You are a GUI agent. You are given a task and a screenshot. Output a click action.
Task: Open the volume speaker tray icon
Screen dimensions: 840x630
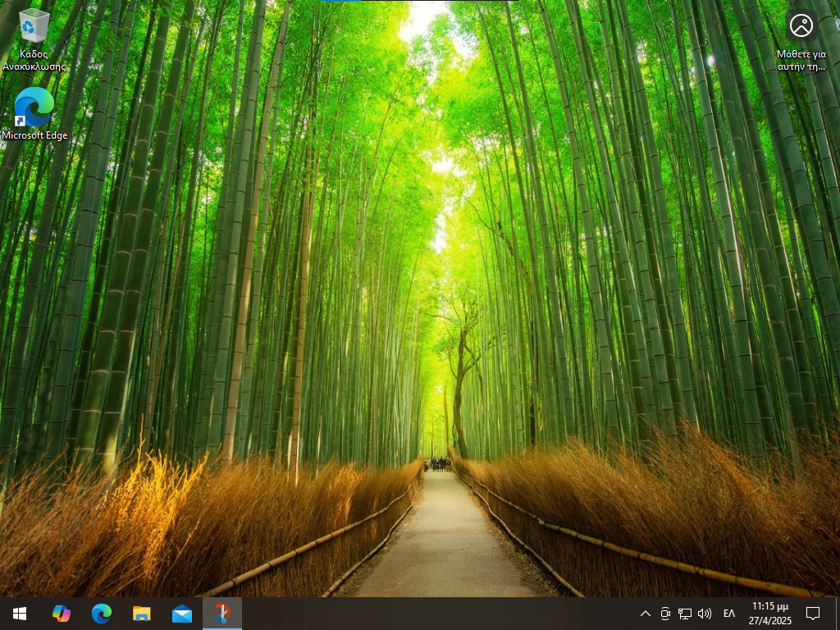705,614
